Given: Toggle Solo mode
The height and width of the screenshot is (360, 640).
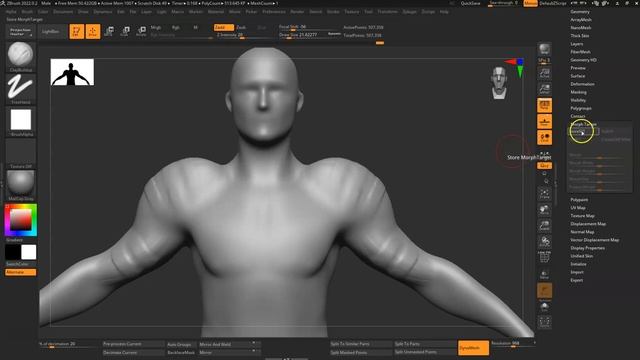Looking at the screenshot, I should click(x=544, y=307).
